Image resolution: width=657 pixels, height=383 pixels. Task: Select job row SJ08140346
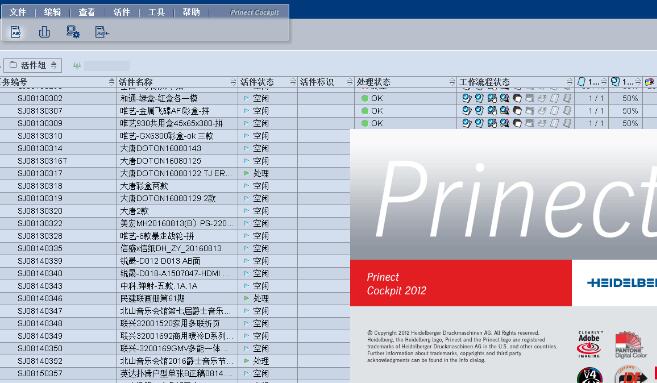(x=175, y=298)
